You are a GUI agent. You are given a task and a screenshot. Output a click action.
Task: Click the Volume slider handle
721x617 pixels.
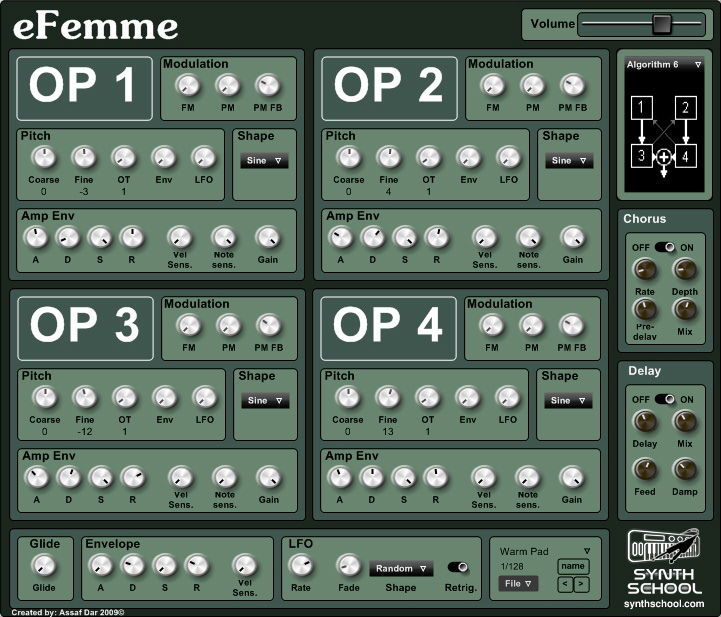660,23
